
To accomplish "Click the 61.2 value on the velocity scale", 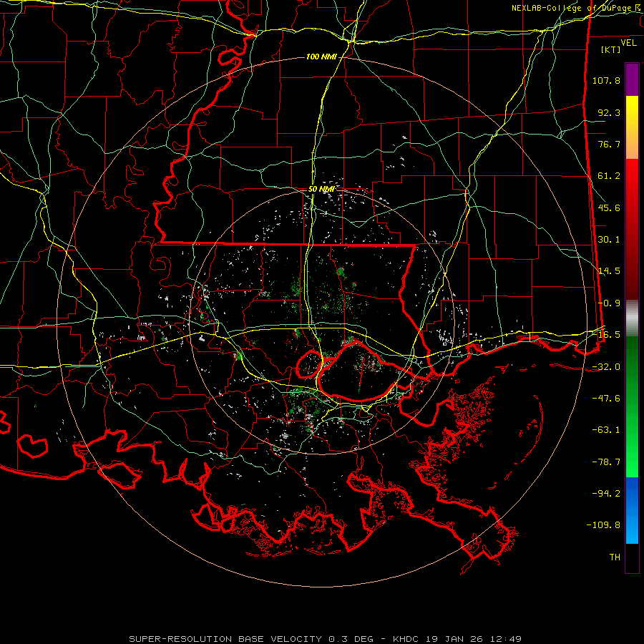I will tap(609, 176).
